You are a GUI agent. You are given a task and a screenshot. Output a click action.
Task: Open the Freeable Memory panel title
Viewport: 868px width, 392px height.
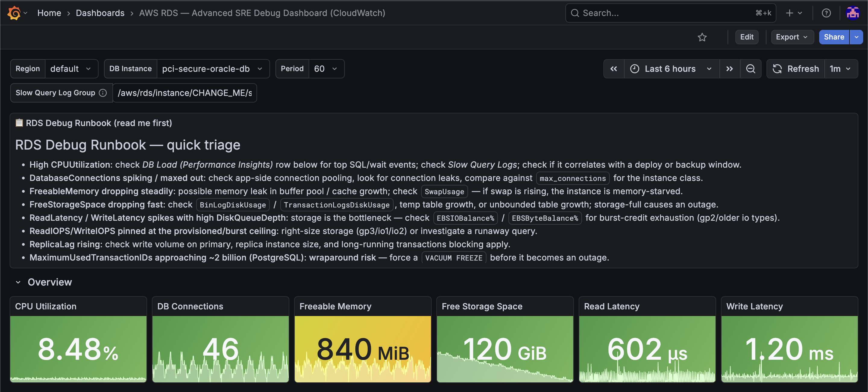[x=335, y=306]
